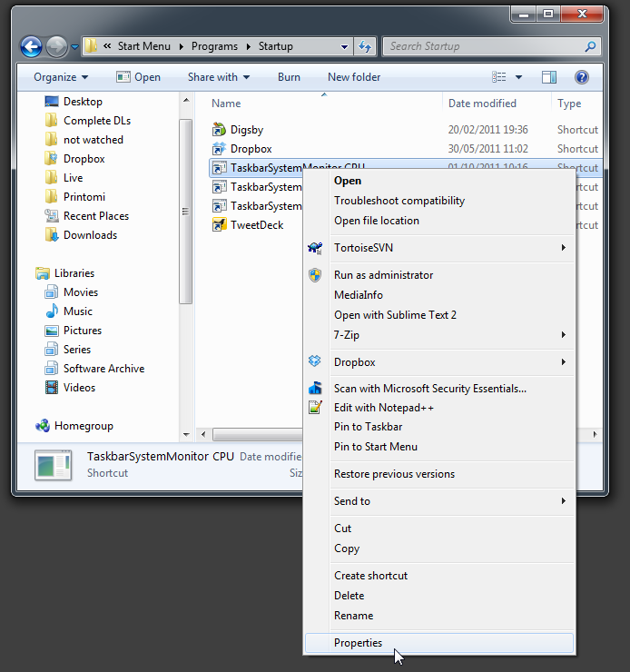630x672 pixels.
Task: Open the address bar history dropdown
Action: (344, 46)
